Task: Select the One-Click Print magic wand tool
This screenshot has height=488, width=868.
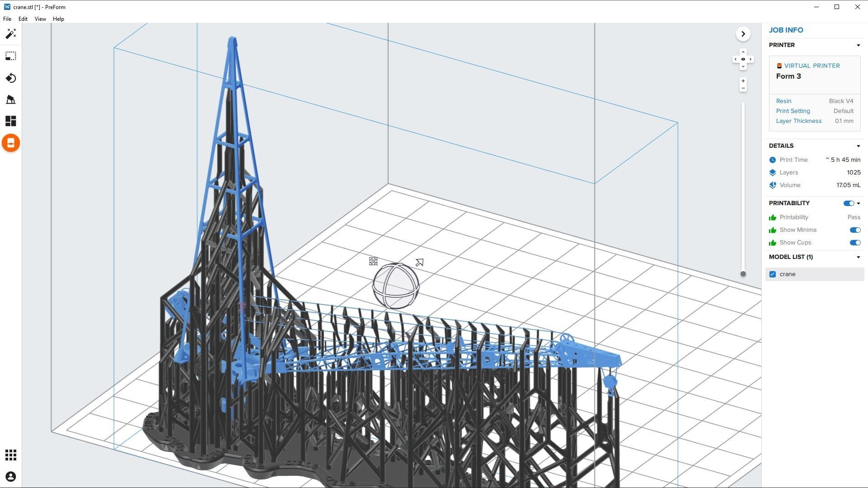Action: 11,34
